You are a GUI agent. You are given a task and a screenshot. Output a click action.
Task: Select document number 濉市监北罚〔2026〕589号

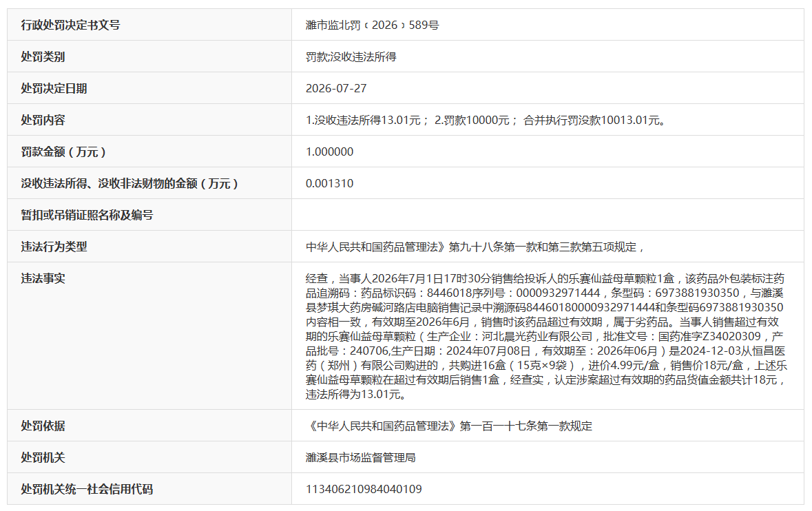(x=372, y=25)
